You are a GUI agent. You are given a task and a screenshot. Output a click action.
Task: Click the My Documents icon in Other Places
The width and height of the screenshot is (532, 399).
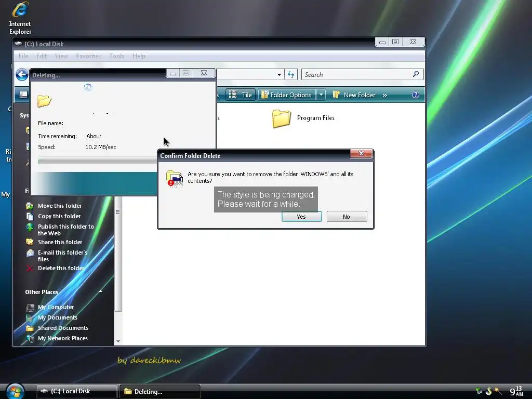pos(30,318)
